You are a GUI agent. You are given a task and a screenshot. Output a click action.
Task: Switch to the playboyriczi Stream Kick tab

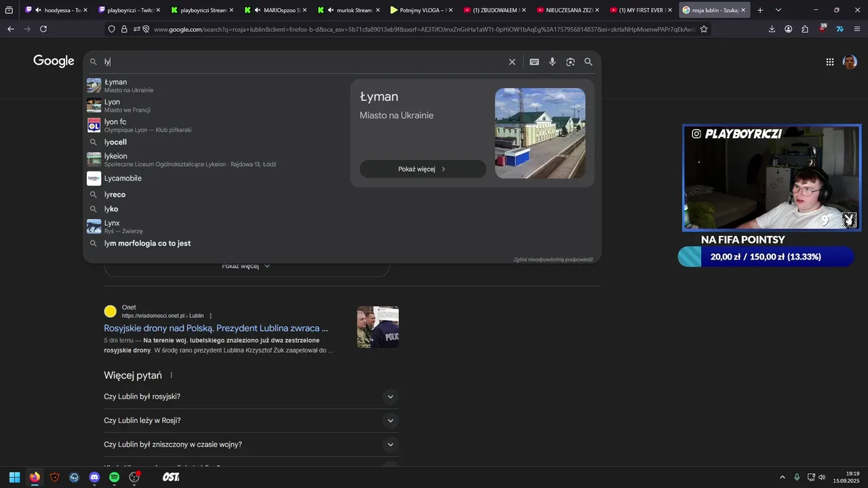[x=202, y=10]
